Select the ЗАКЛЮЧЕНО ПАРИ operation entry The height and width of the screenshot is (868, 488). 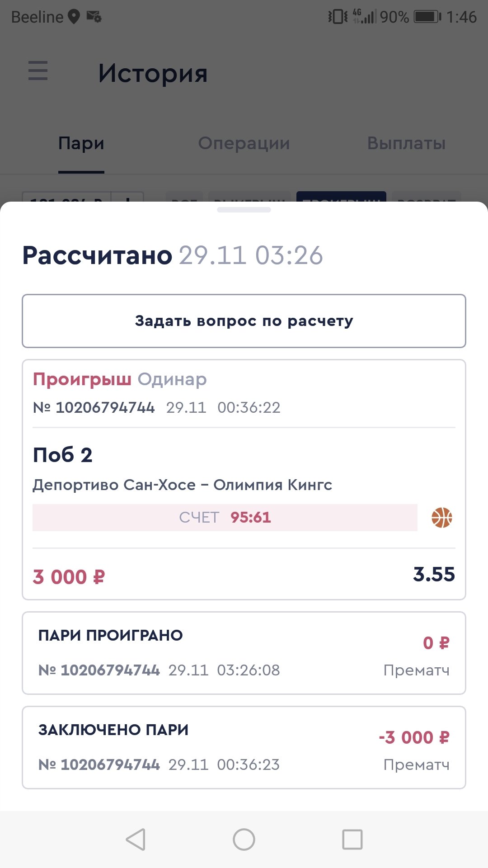[x=244, y=747]
